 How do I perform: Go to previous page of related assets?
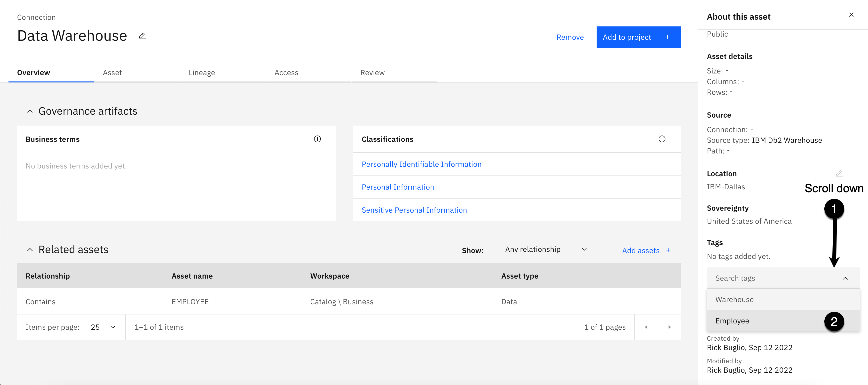tap(646, 327)
